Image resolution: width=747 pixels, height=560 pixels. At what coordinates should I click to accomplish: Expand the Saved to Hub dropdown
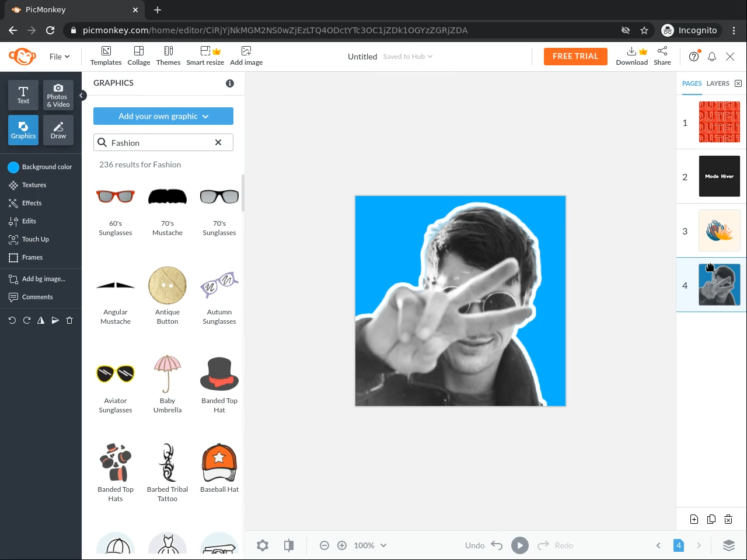click(x=408, y=57)
